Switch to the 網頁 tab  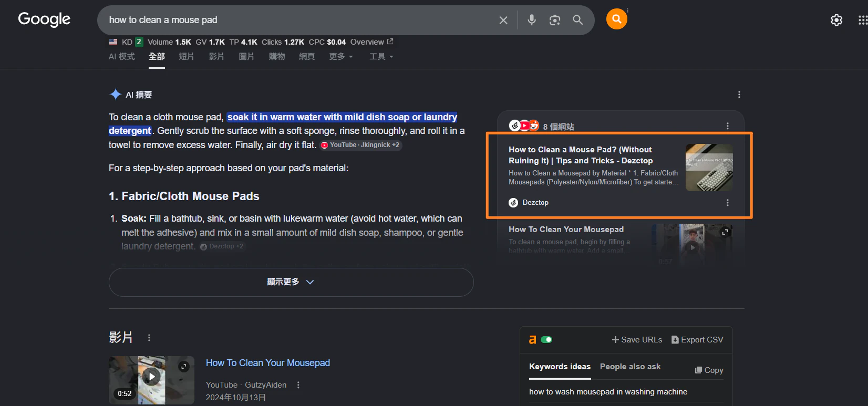tap(307, 57)
